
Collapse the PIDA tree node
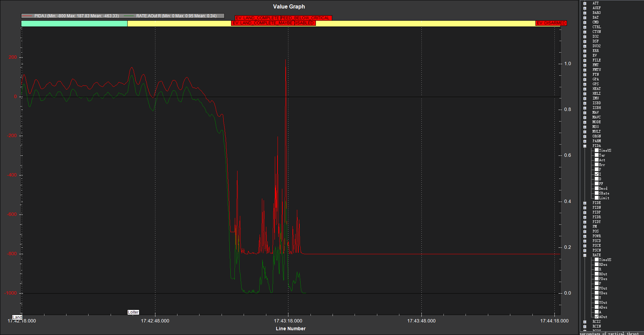(585, 146)
